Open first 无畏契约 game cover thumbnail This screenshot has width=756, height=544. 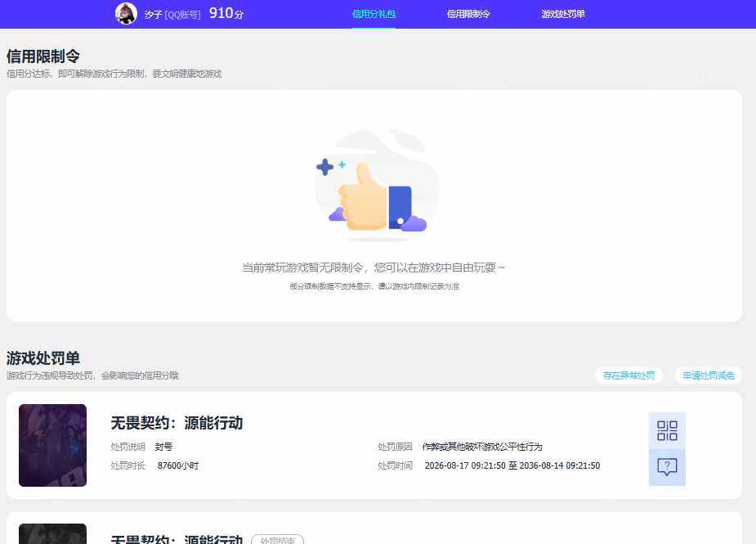pyautogui.click(x=52, y=445)
